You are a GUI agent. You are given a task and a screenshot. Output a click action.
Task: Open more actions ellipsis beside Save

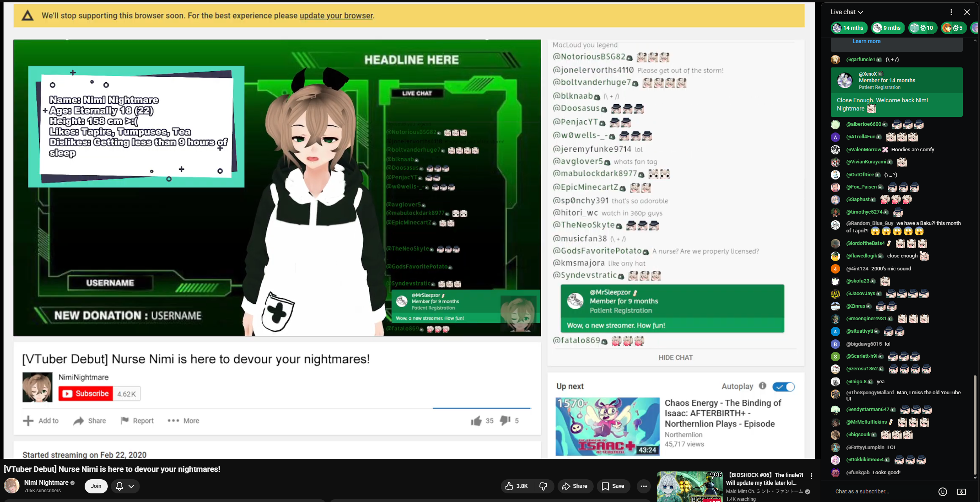[643, 486]
